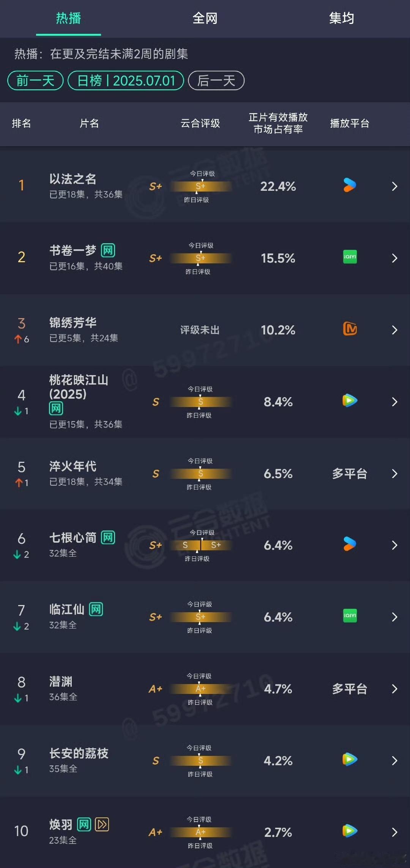
Task: Tap the 网 badge beside 临江仙
Action: point(96,609)
